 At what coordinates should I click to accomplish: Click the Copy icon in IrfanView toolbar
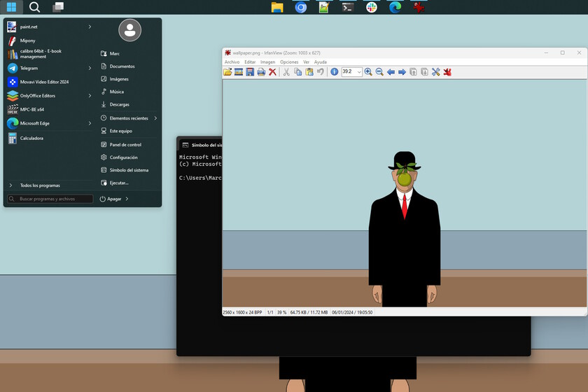click(297, 72)
